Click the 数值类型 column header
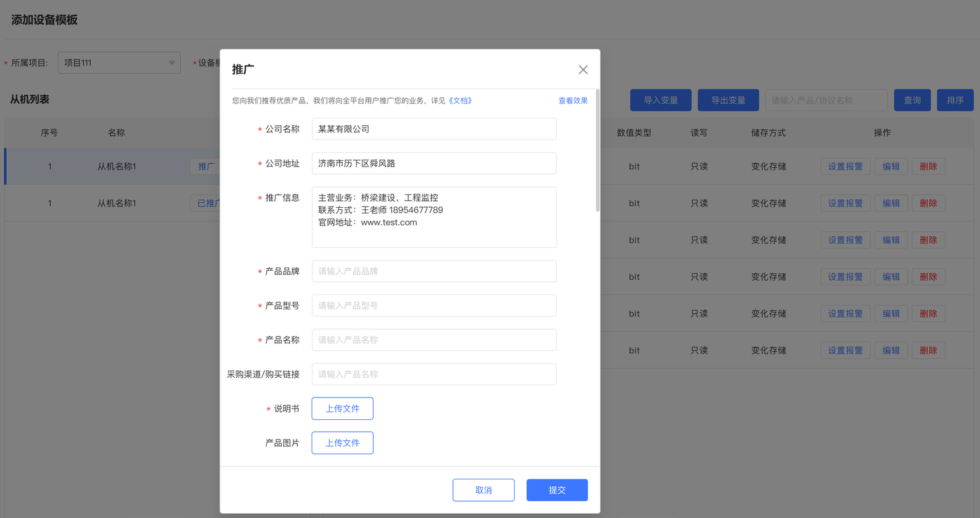The height and width of the screenshot is (518, 980). [634, 133]
